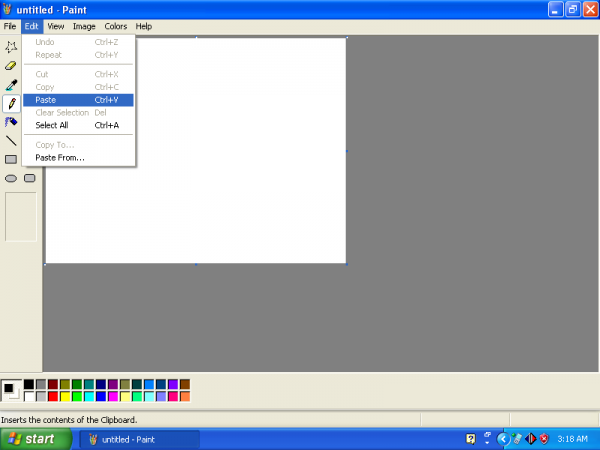Screen dimensions: 600x450
Task: Pick the bright red color swatch
Action: (x=53, y=396)
